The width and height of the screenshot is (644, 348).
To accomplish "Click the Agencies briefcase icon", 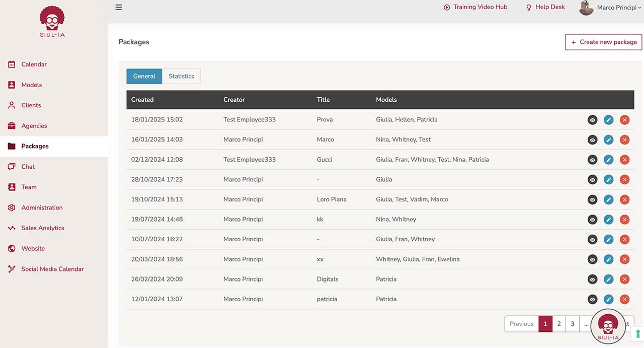I will pyautogui.click(x=12, y=126).
